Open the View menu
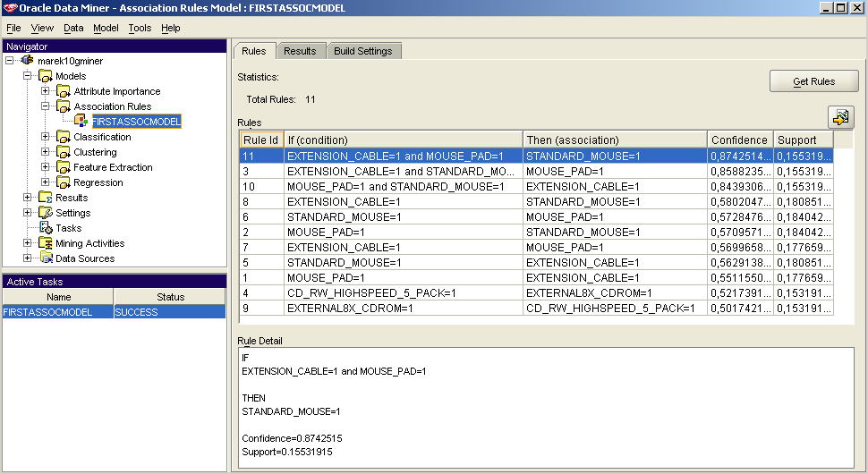Viewport: 868px width, 474px height. pos(42,28)
